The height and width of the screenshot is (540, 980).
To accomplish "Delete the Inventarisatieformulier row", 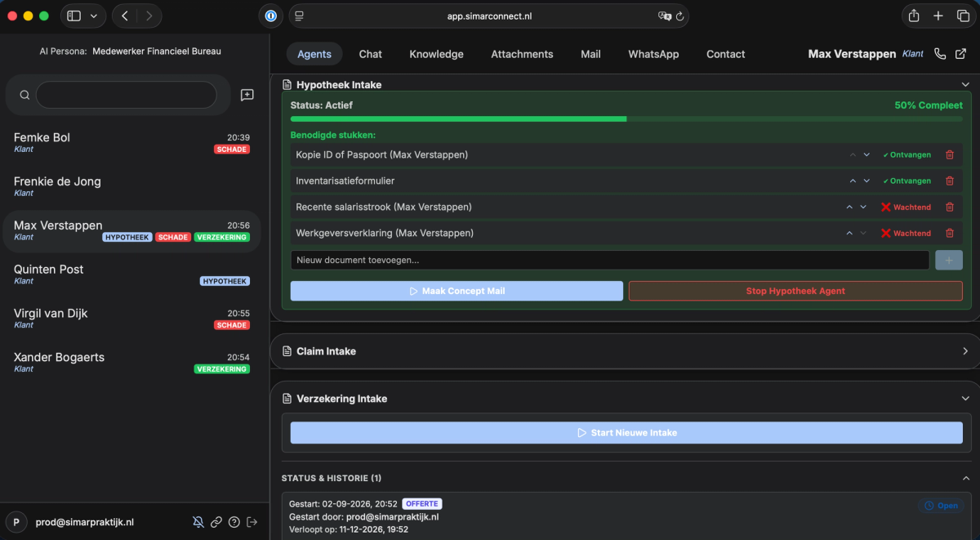I will pos(949,181).
